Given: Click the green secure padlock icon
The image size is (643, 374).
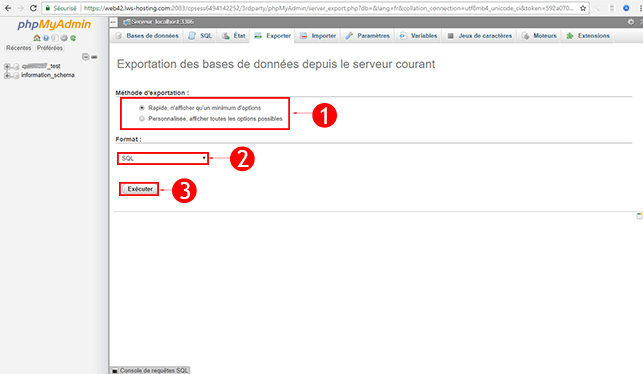Looking at the screenshot, I should point(48,8).
